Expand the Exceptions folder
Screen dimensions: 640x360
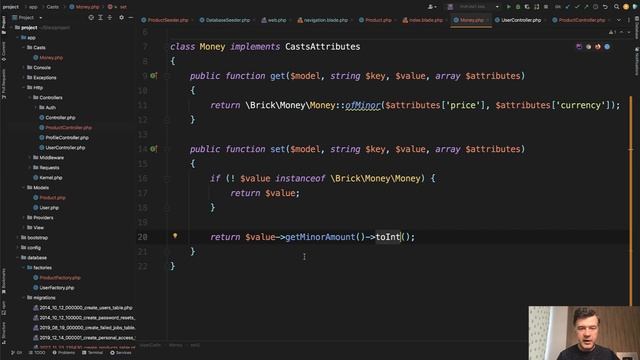pyautogui.click(x=24, y=78)
